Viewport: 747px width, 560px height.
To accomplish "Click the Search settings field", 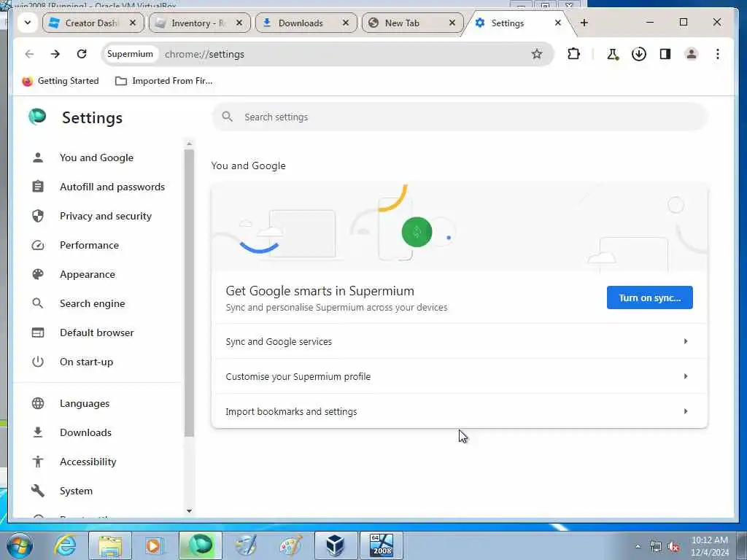I will pos(460,117).
